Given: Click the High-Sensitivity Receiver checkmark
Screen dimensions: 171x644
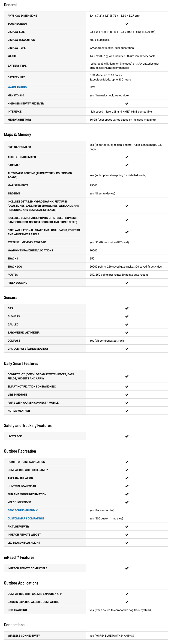Looking at the screenshot, I should click(127, 104).
